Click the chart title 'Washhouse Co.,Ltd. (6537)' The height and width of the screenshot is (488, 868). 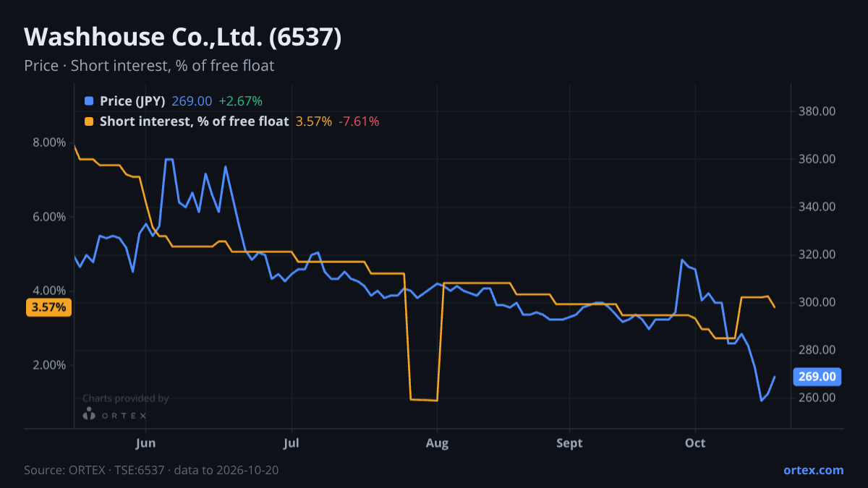click(183, 37)
